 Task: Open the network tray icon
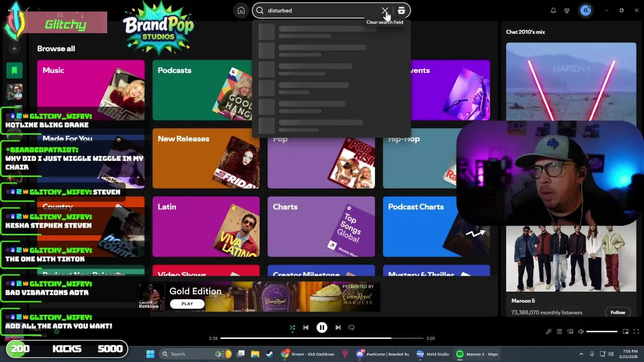coord(603,354)
